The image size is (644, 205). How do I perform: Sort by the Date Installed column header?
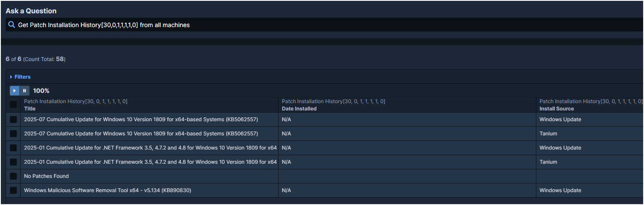tap(299, 109)
